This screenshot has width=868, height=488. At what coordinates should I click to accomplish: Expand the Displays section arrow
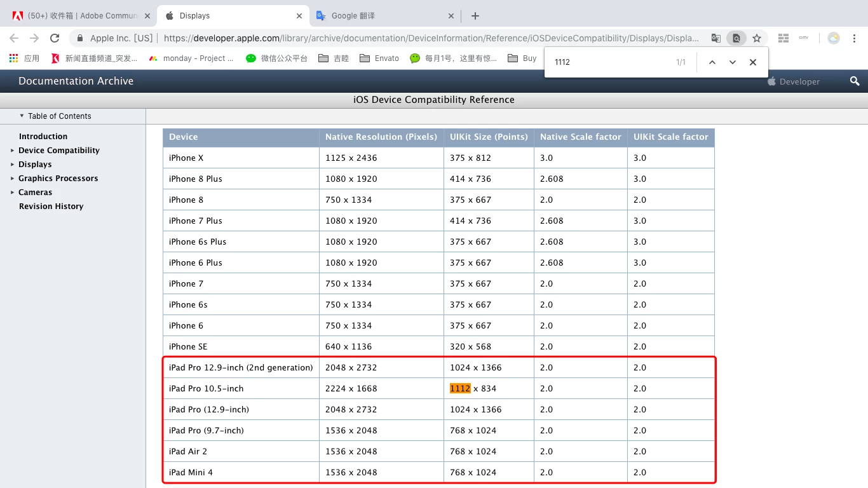click(12, 165)
